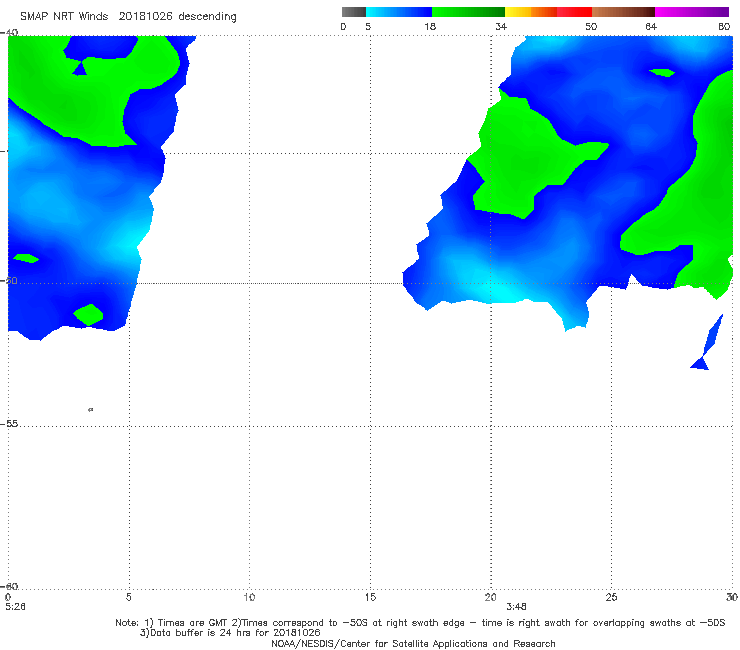This screenshot has width=740, height=650.
Task: Click the colorbar label '50'
Action: [x=591, y=27]
